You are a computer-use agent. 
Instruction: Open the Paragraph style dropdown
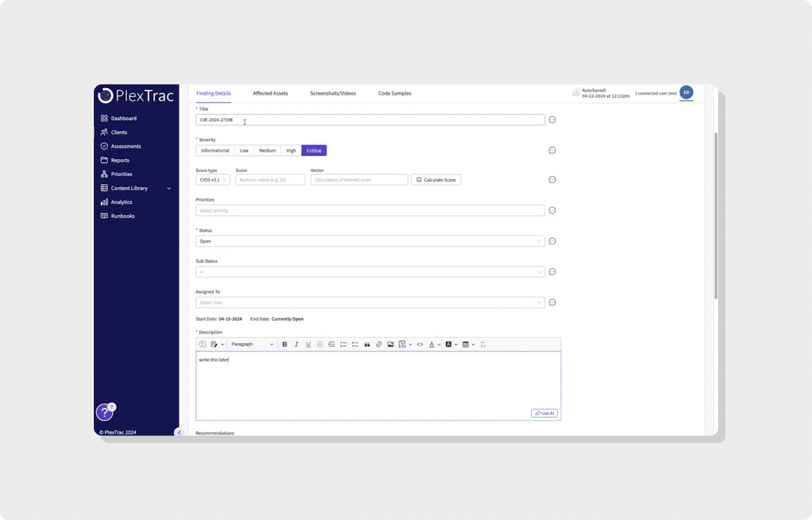click(252, 344)
